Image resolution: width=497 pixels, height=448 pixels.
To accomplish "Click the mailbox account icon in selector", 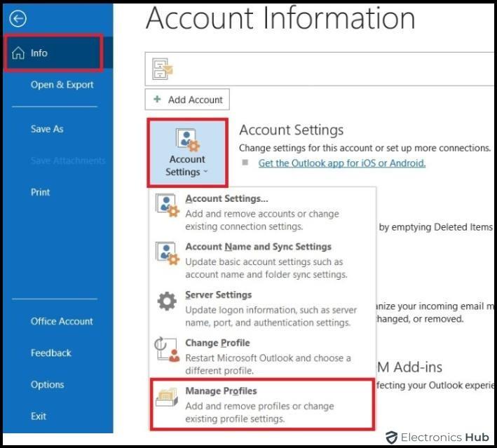I will pos(162,69).
